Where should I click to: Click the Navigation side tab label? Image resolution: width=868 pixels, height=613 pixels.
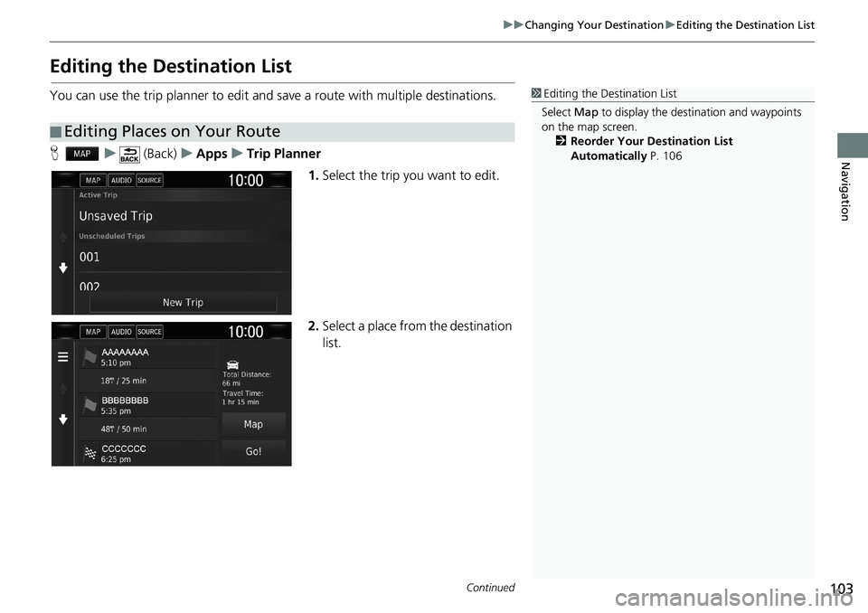[x=844, y=191]
